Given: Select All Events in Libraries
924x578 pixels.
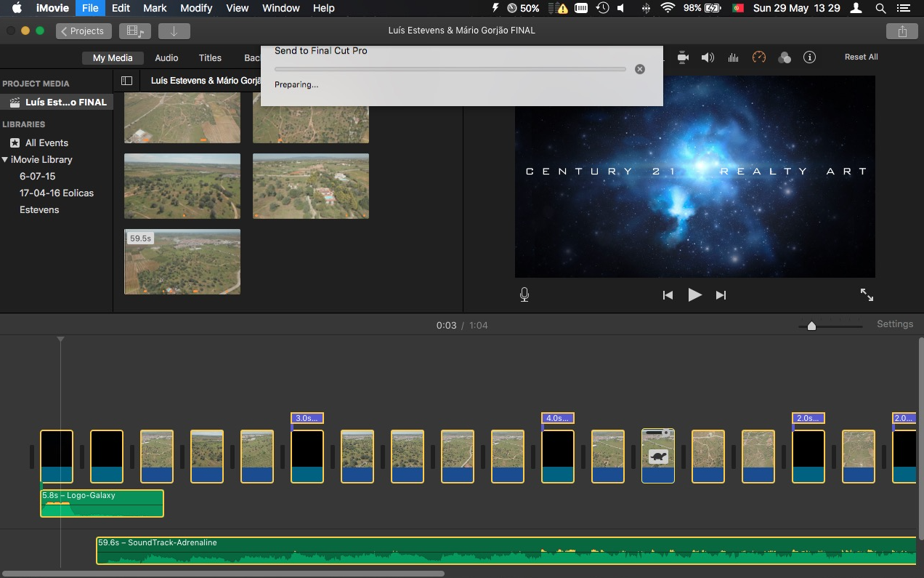Looking at the screenshot, I should click(46, 143).
